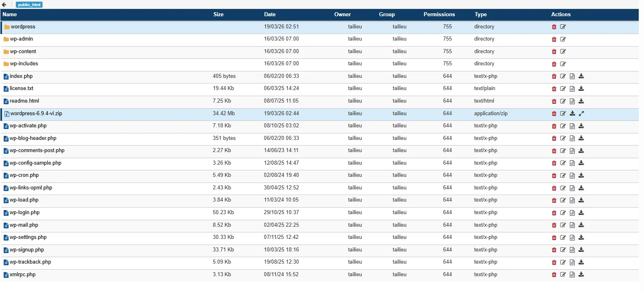
Task: Click the Date column header
Action: (x=270, y=15)
